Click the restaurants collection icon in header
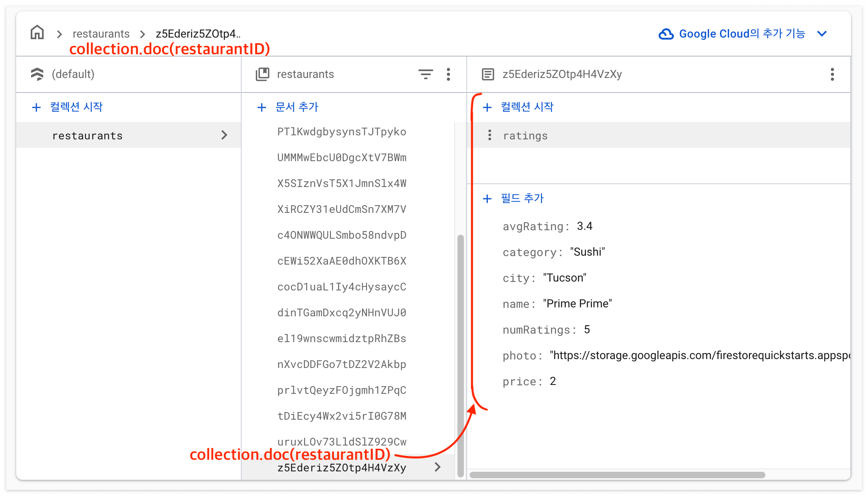868x496 pixels. [262, 74]
